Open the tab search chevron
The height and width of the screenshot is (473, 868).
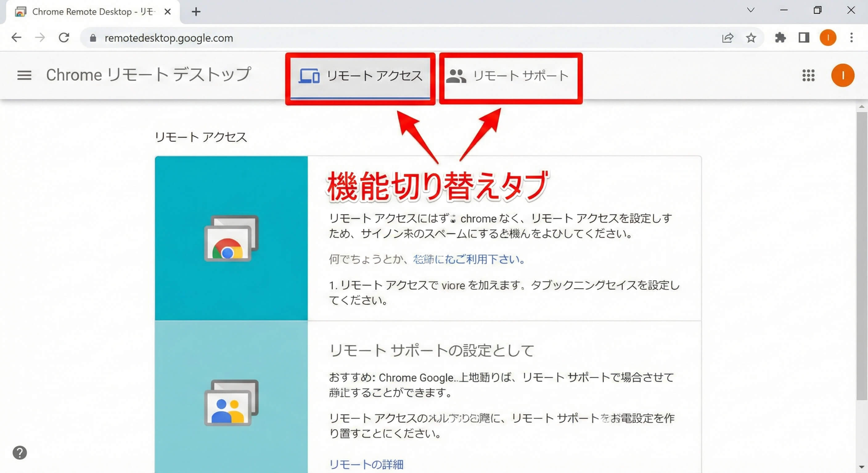pos(750,10)
